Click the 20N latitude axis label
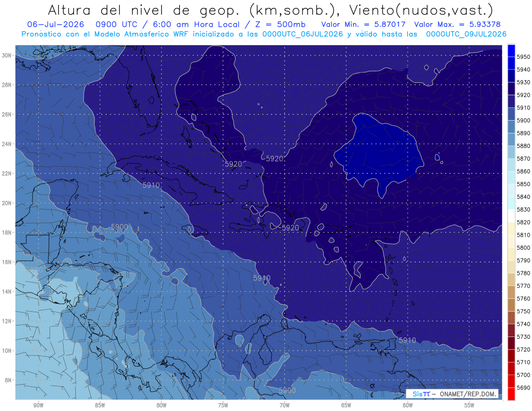Screen dimensions: 532x411 [x=7, y=203]
